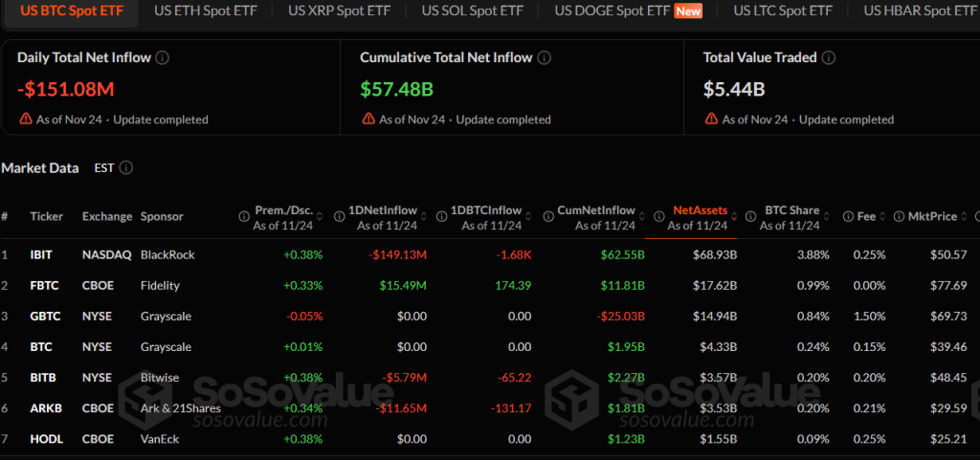Click the info icon beside EST
Viewport: 980px width, 460px height.
click(x=126, y=168)
